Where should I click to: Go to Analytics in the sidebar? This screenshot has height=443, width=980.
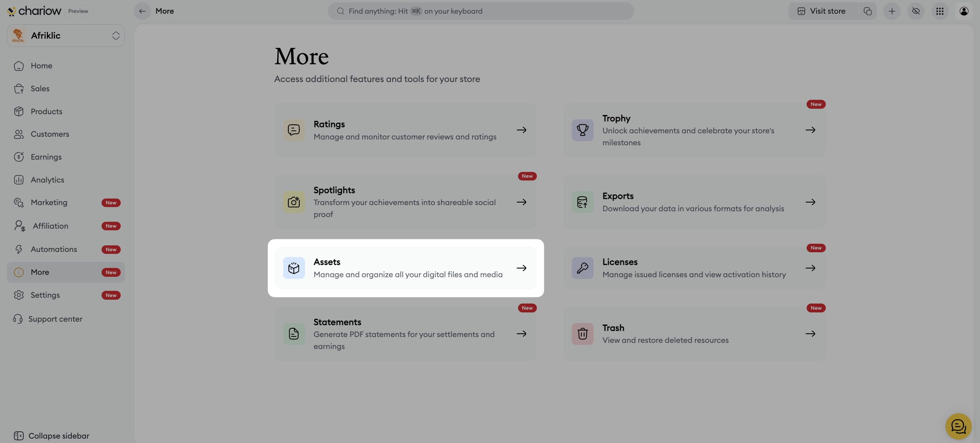click(x=47, y=180)
